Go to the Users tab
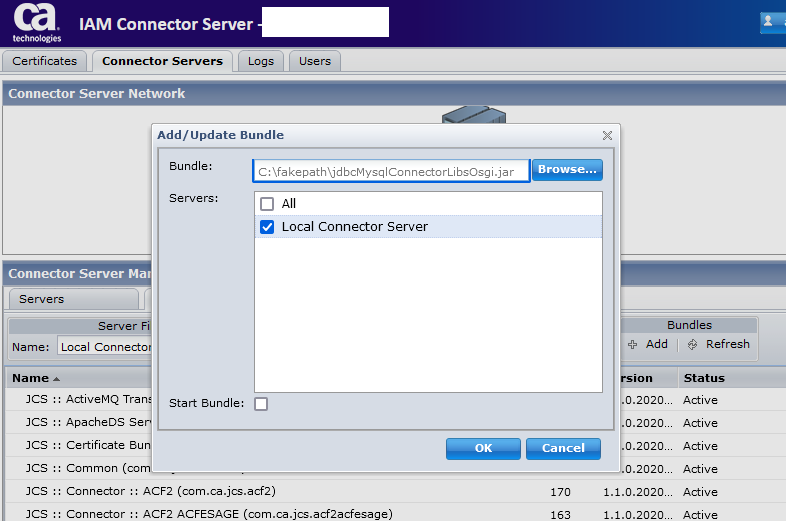 pos(315,61)
